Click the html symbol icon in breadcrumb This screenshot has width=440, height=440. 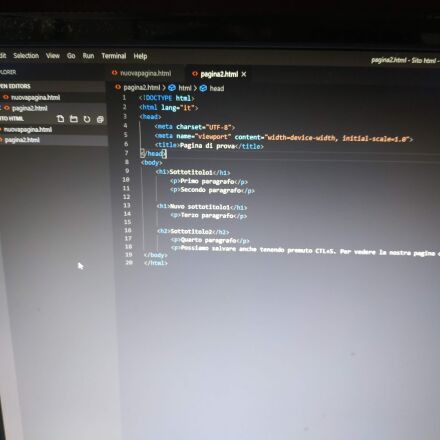(172, 88)
